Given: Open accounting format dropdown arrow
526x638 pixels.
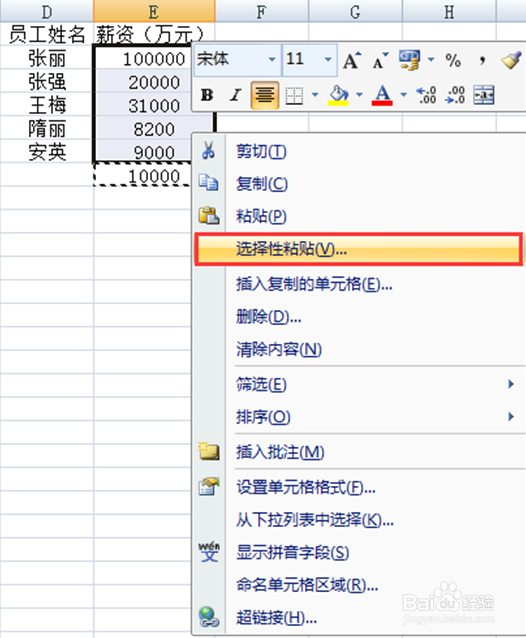Looking at the screenshot, I should [x=431, y=60].
